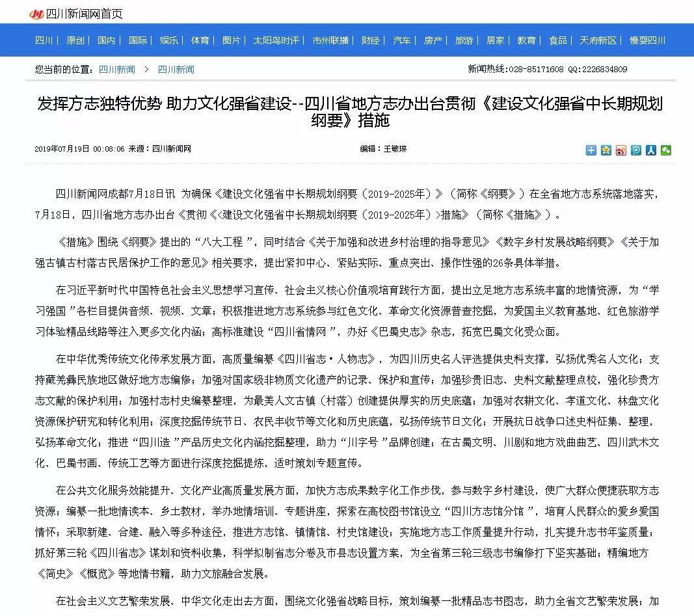Go to the 原创 section
694x616 pixels.
pos(75,40)
